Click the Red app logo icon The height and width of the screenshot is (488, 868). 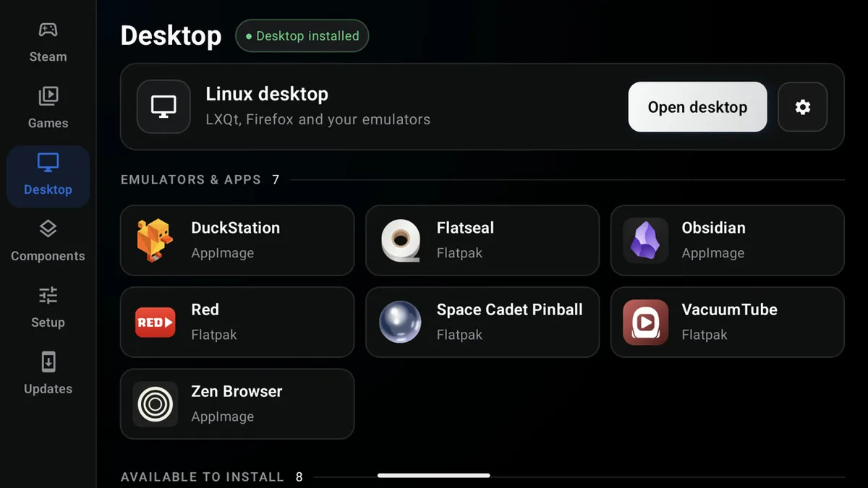[155, 322]
